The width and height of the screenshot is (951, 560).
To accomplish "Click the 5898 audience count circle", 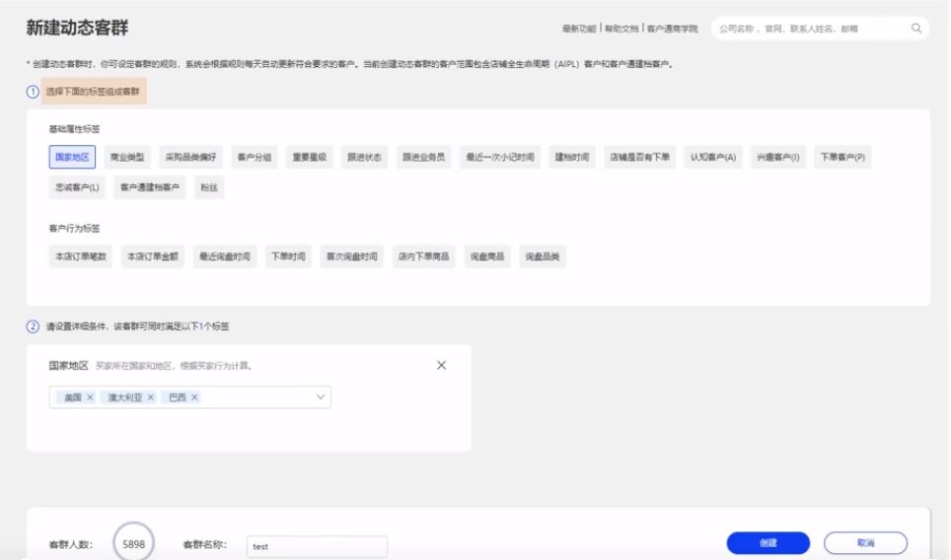I will point(133,543).
